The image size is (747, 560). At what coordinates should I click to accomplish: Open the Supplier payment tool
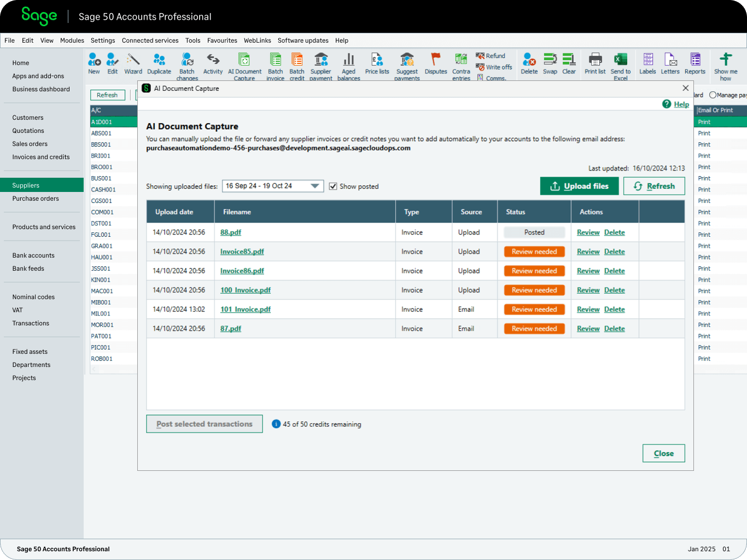321,61
